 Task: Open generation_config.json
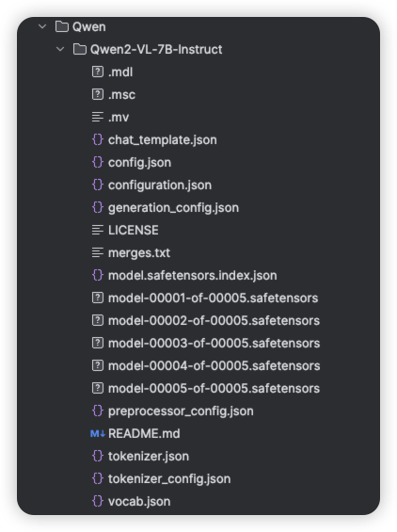174,207
